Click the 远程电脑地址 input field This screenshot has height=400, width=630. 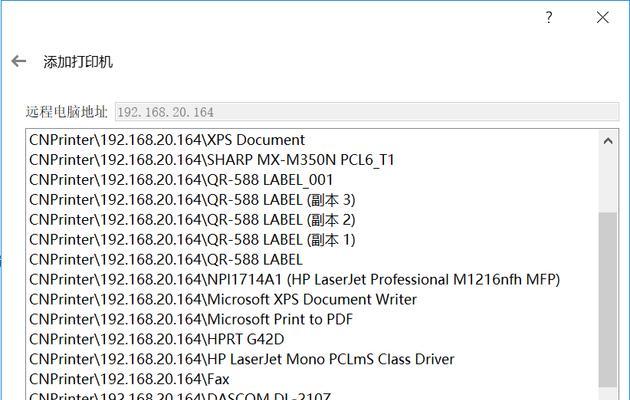pyautogui.click(x=367, y=112)
